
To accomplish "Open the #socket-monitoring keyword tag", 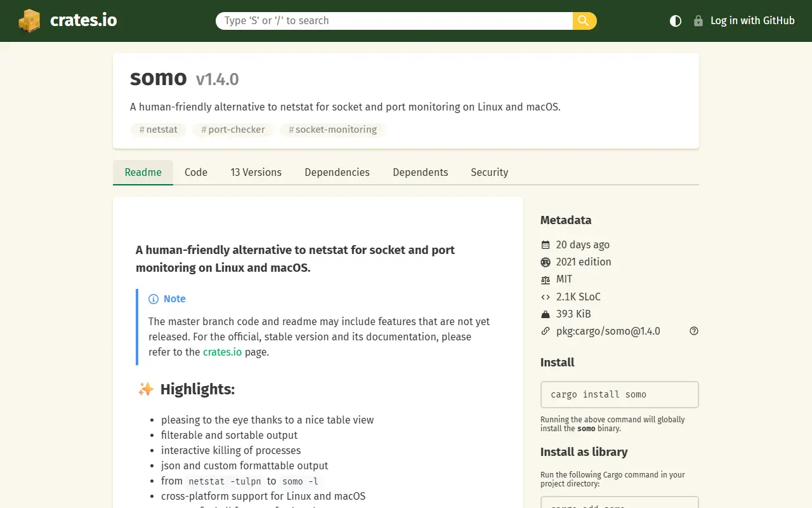I will click(332, 130).
